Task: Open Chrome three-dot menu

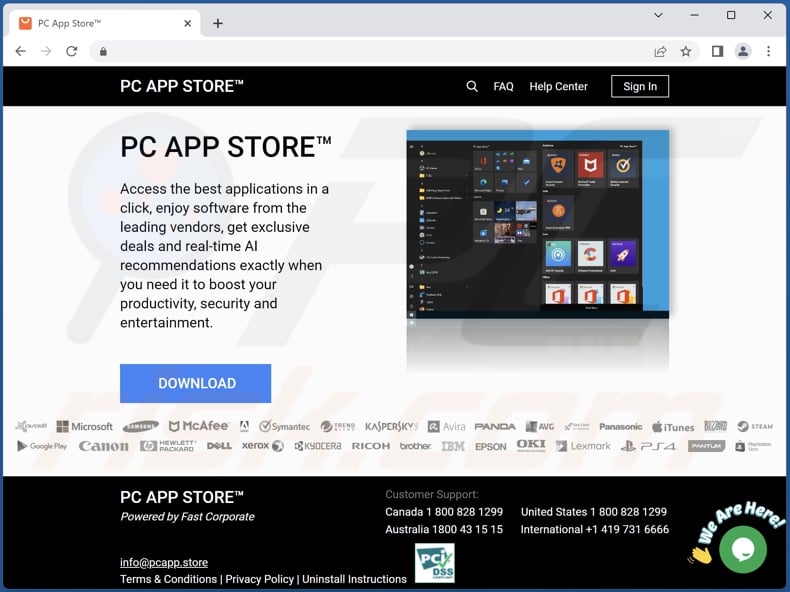Action: click(x=768, y=51)
